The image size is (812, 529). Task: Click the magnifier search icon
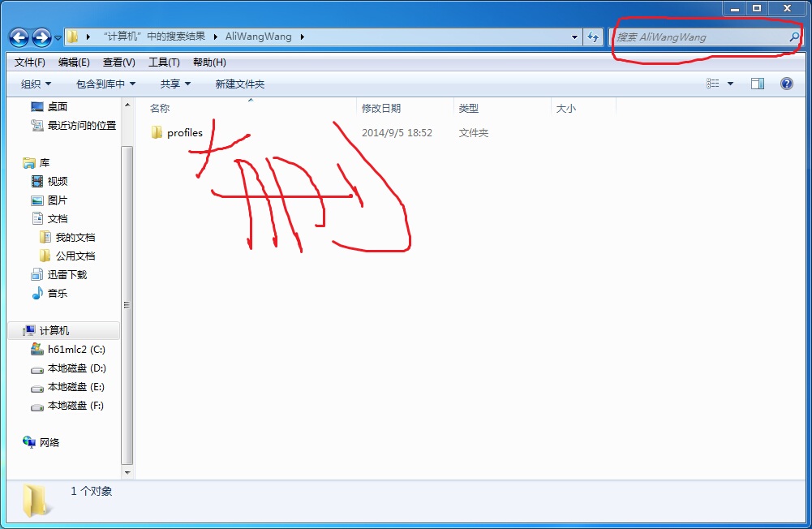tap(794, 37)
